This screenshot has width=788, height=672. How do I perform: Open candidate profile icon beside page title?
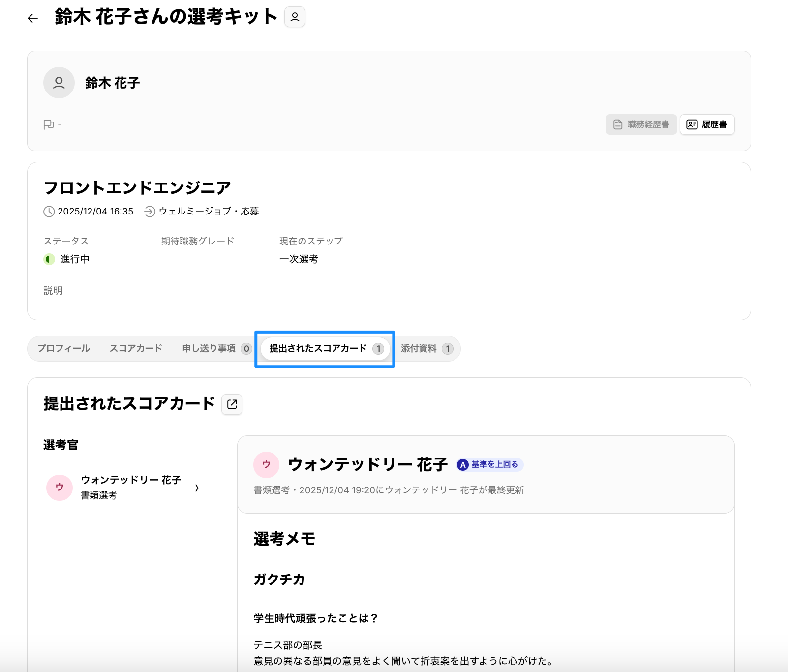[295, 17]
